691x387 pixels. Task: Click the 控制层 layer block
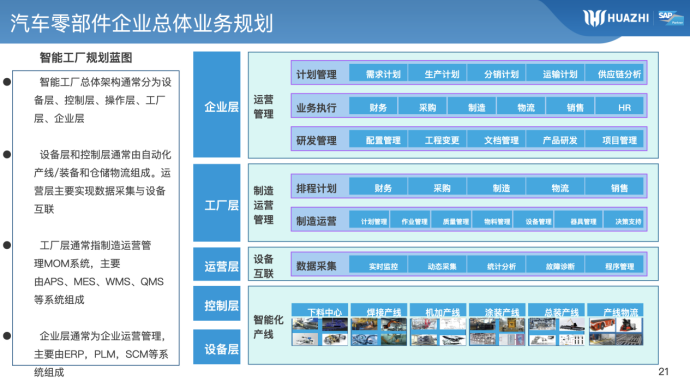(217, 304)
